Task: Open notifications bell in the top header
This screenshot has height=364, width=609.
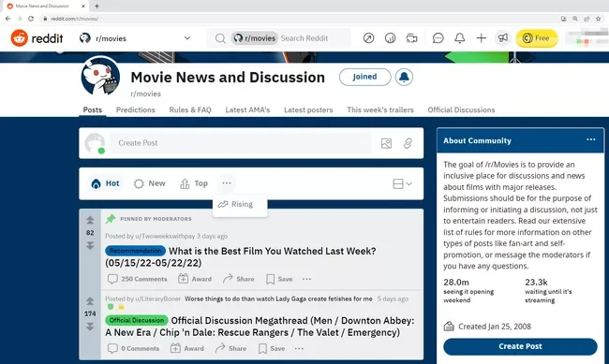Action: [459, 38]
